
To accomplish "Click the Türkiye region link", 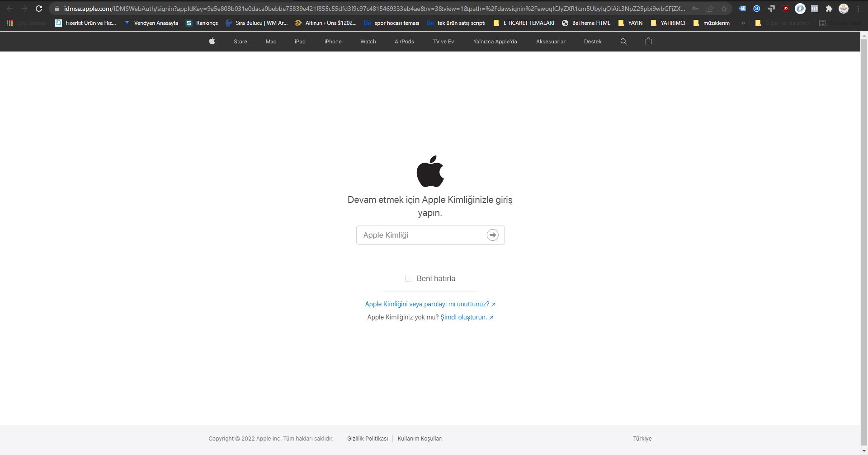I will pos(642,439).
